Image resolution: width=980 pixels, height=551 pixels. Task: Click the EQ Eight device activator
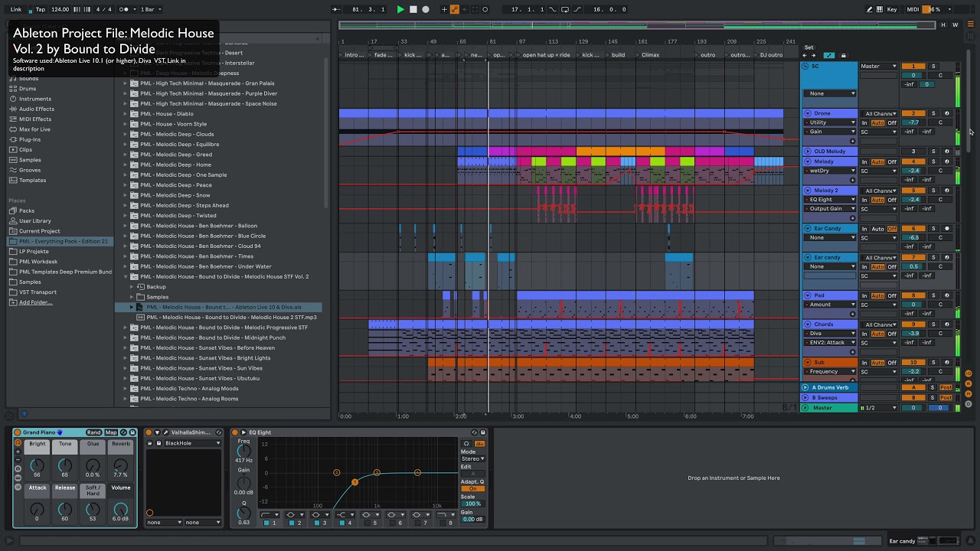pyautogui.click(x=234, y=432)
